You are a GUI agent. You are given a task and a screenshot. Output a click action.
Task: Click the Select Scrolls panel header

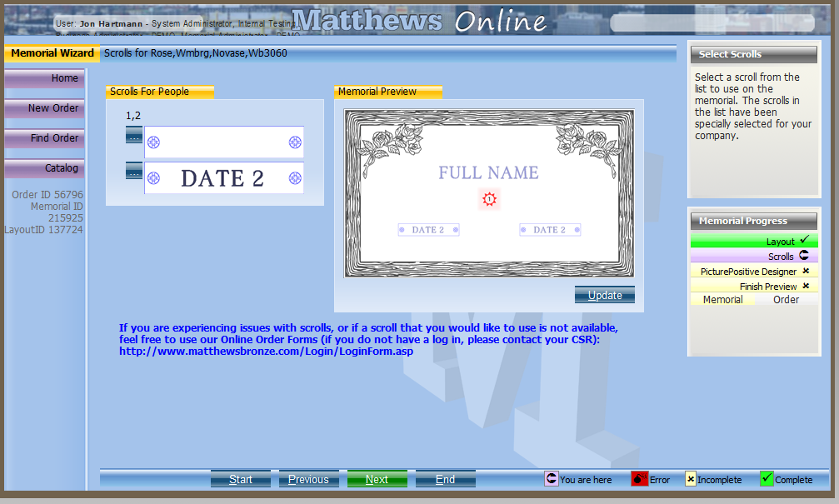click(754, 54)
